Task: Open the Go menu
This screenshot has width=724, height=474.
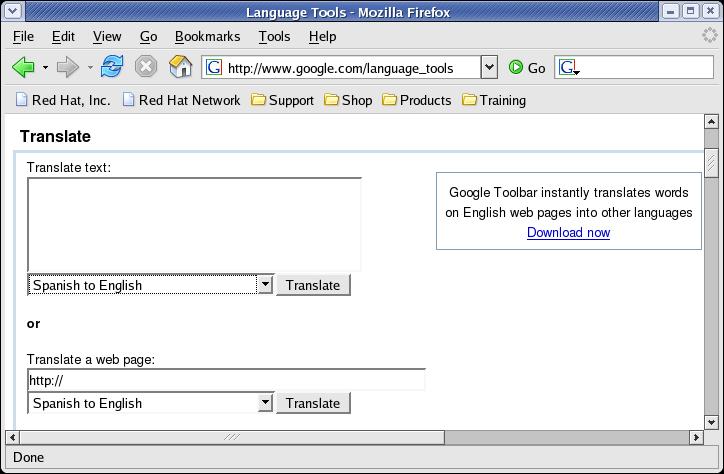Action: click(x=148, y=36)
